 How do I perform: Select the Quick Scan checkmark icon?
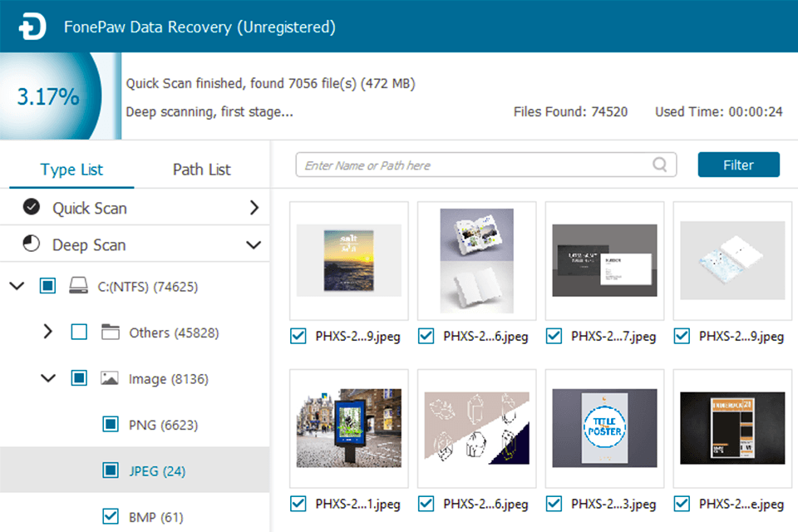click(x=29, y=207)
